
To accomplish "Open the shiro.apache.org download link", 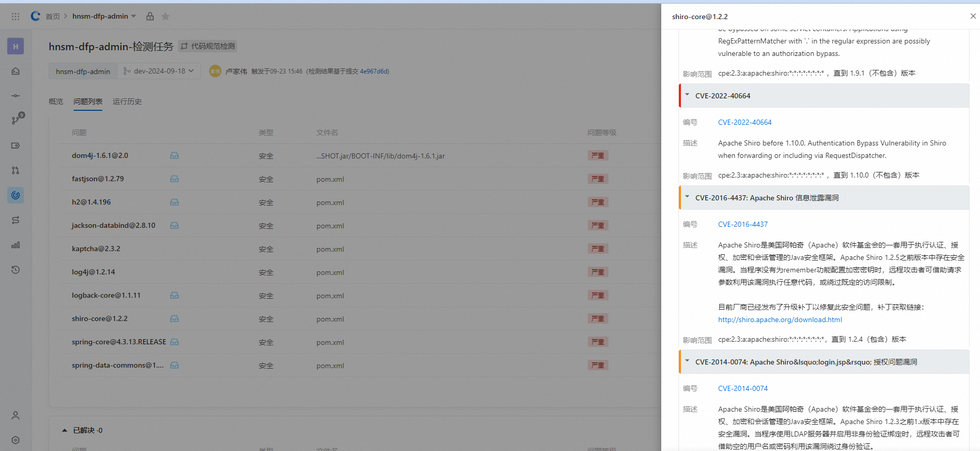I will coord(780,319).
